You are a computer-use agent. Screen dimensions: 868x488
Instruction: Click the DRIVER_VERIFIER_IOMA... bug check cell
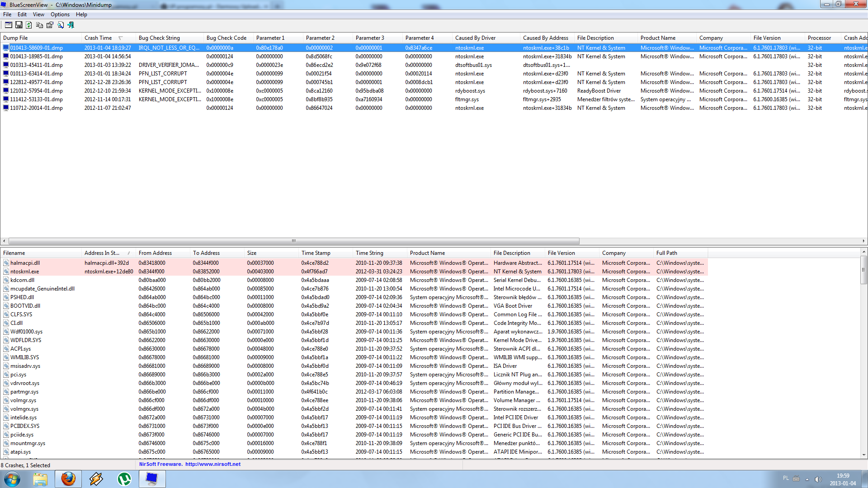169,65
